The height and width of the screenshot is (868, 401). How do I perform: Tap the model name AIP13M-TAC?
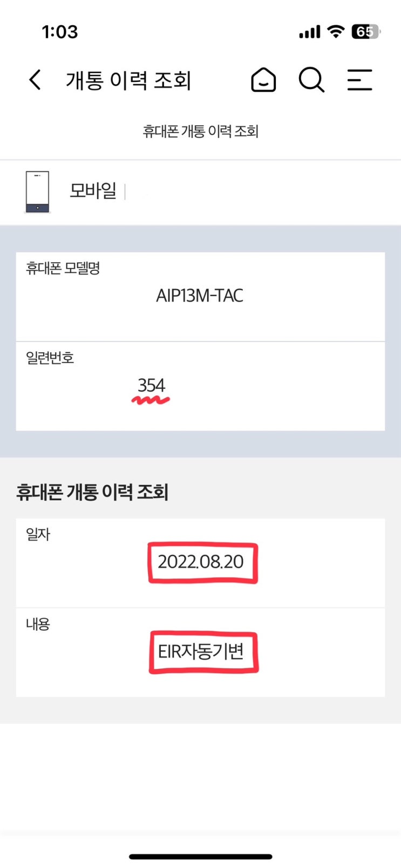pos(200,296)
